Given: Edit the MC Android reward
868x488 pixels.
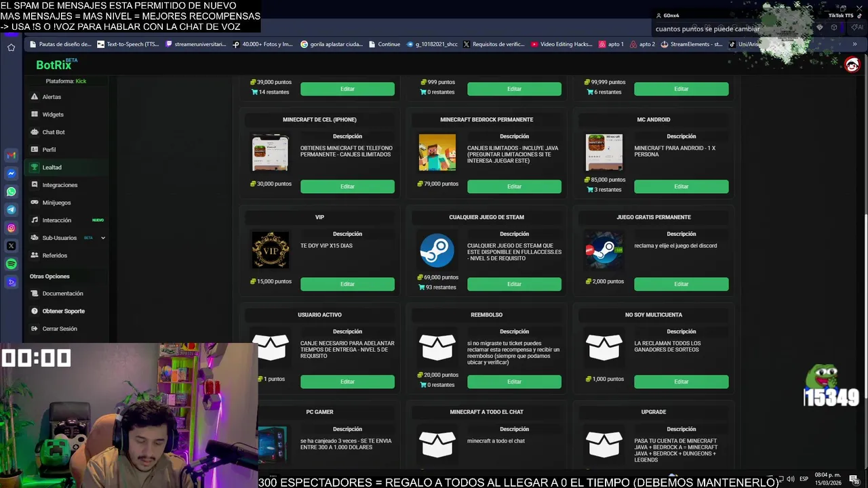Looking at the screenshot, I should pyautogui.click(x=681, y=186).
